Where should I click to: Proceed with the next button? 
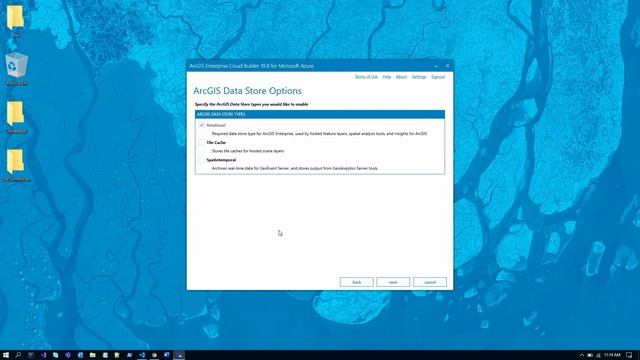coord(393,282)
